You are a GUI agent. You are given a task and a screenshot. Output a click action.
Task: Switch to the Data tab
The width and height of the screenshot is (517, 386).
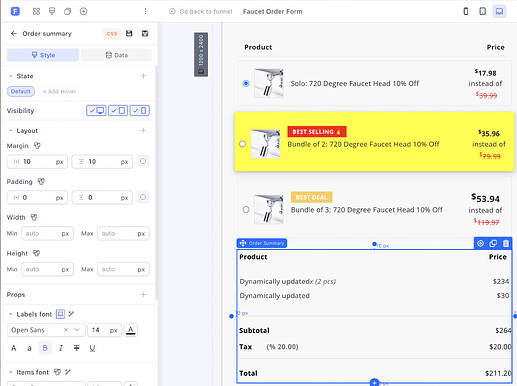[x=116, y=55]
